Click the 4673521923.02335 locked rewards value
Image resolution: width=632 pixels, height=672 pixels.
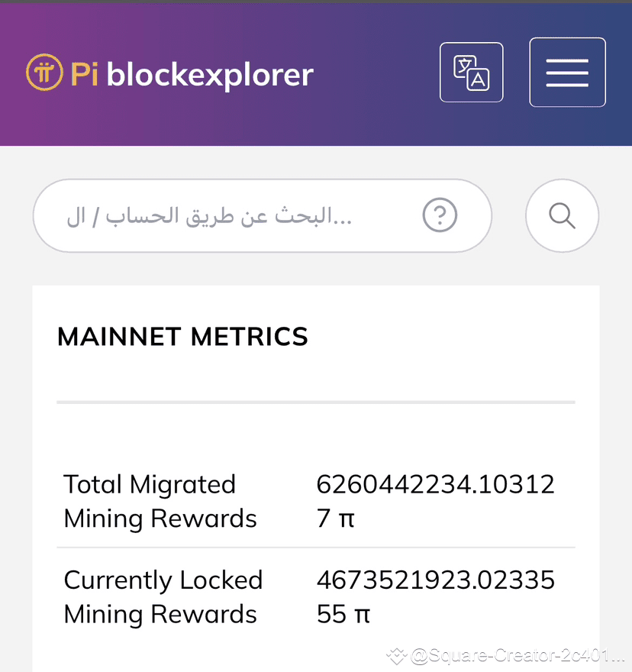click(x=435, y=597)
